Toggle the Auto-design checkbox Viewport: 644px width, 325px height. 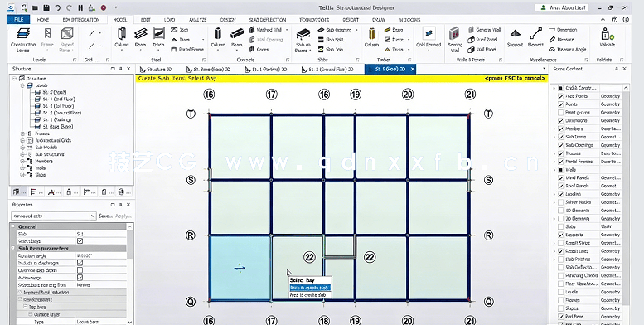80,278
